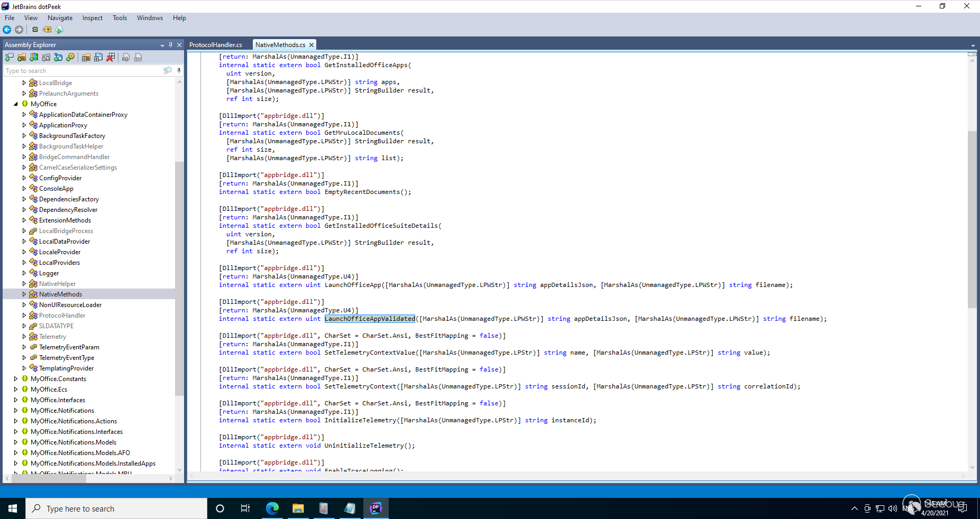Open dotPeek from the Windows taskbar
The height and width of the screenshot is (519, 980).
click(x=375, y=508)
